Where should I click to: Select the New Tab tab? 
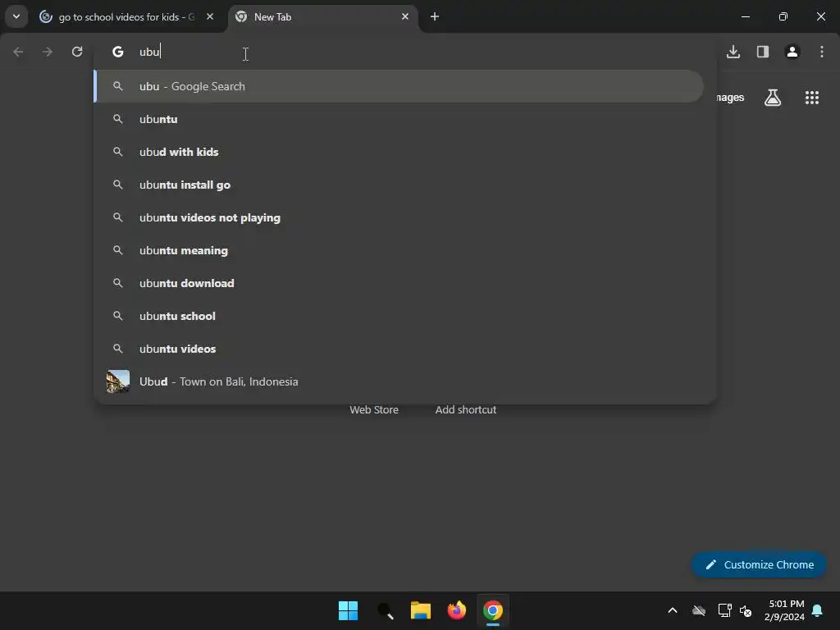324,17
